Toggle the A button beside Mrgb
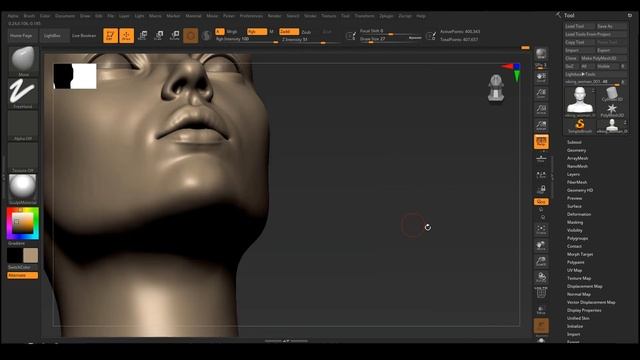The image size is (640, 360). click(x=220, y=31)
